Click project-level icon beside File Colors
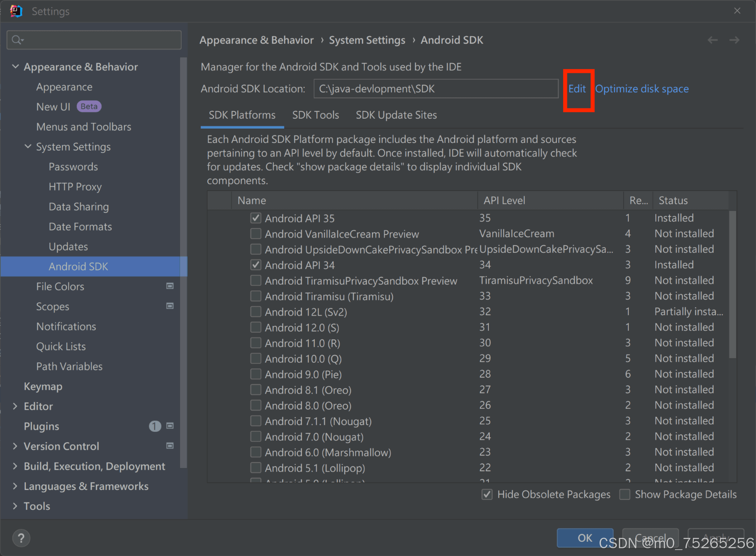This screenshot has width=756, height=556. coord(170,286)
